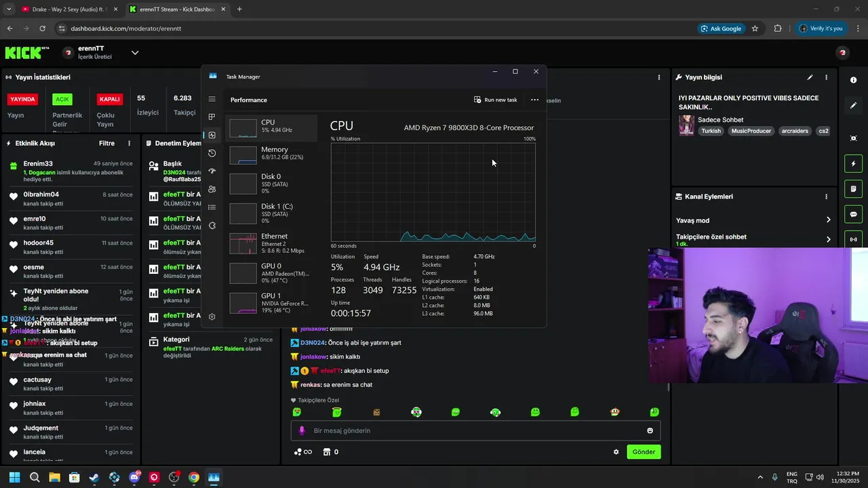This screenshot has height=488, width=868.
Task: Click pencil edit icon in right sidebar
Action: 853,106
